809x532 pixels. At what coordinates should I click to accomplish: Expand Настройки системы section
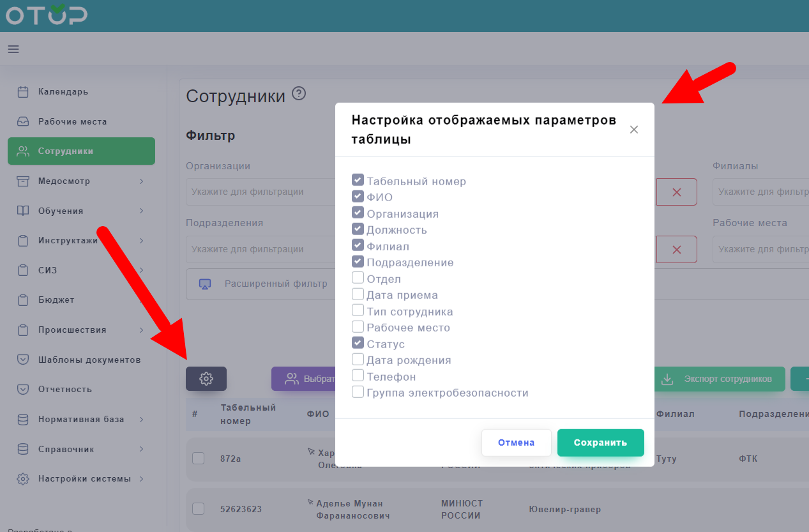click(x=141, y=479)
